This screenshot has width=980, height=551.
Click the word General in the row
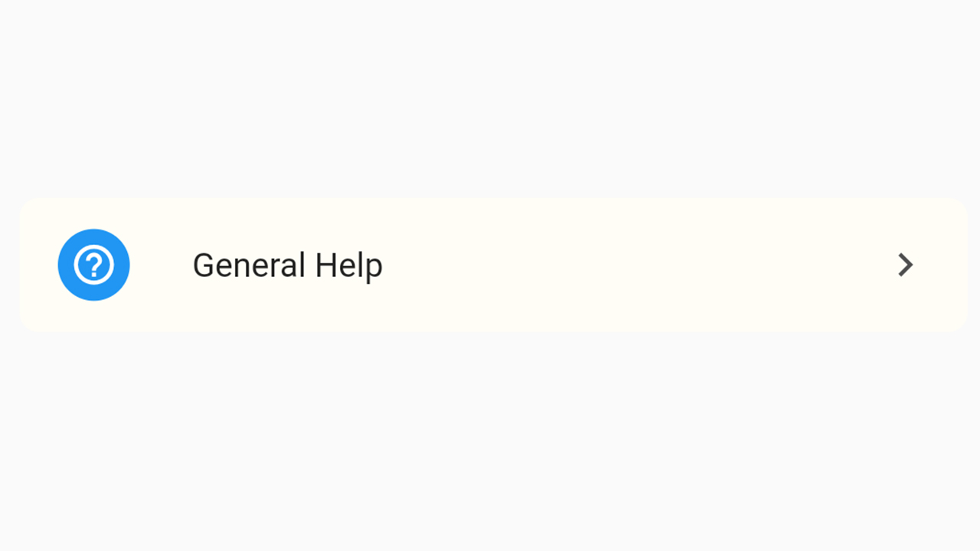[x=249, y=266]
